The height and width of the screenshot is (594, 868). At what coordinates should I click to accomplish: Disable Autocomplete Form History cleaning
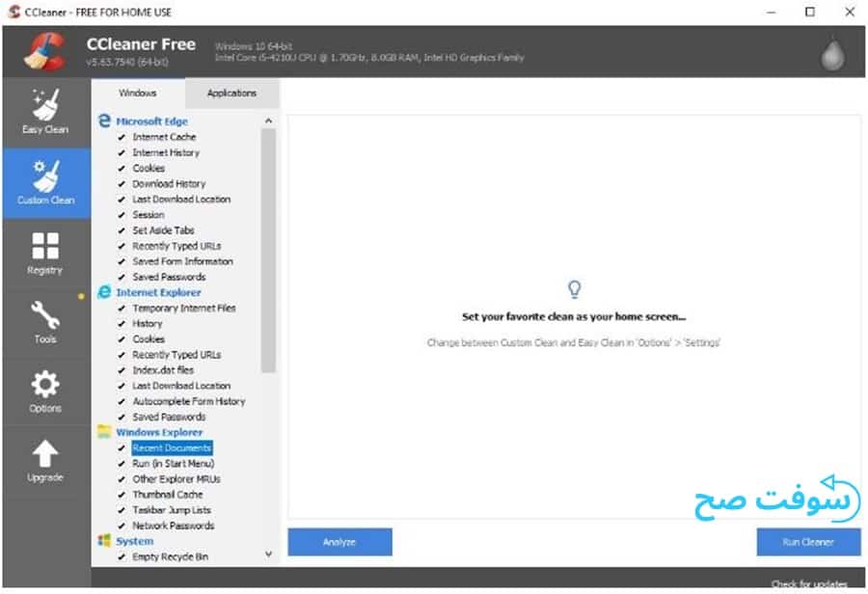click(x=122, y=401)
